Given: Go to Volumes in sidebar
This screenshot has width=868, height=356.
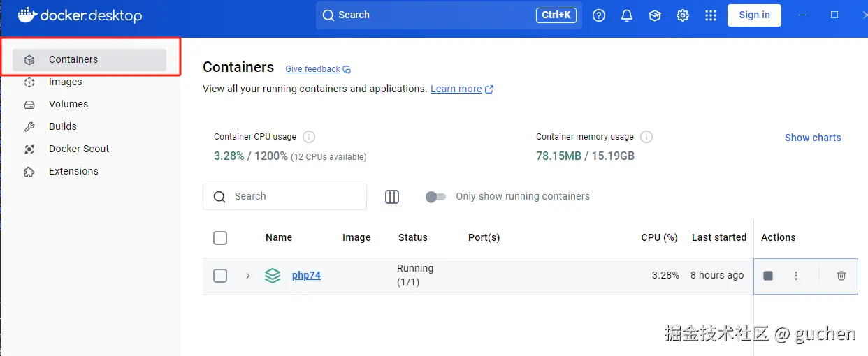Looking at the screenshot, I should pos(89,105).
